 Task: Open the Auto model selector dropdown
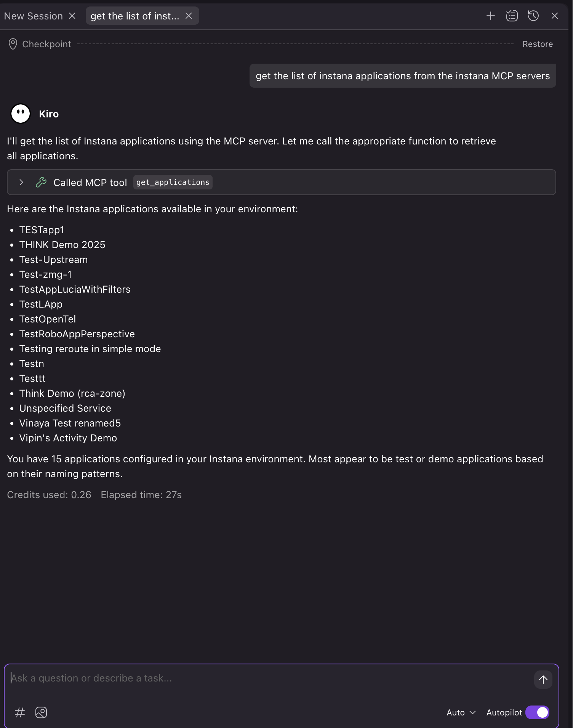click(x=461, y=712)
